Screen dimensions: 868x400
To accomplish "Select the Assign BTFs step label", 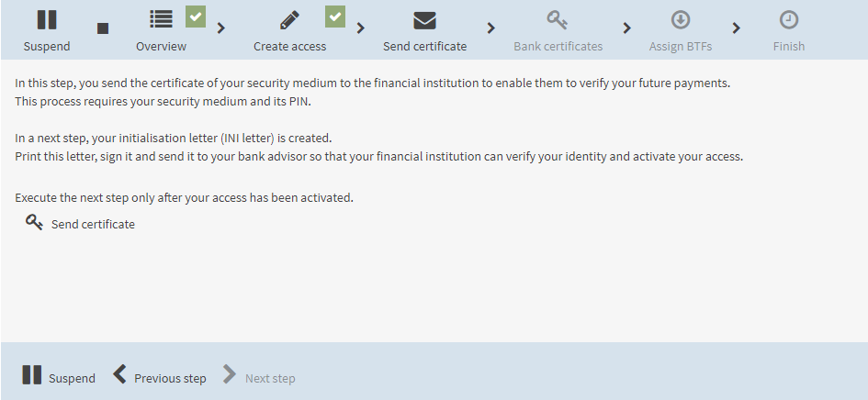I will (681, 47).
